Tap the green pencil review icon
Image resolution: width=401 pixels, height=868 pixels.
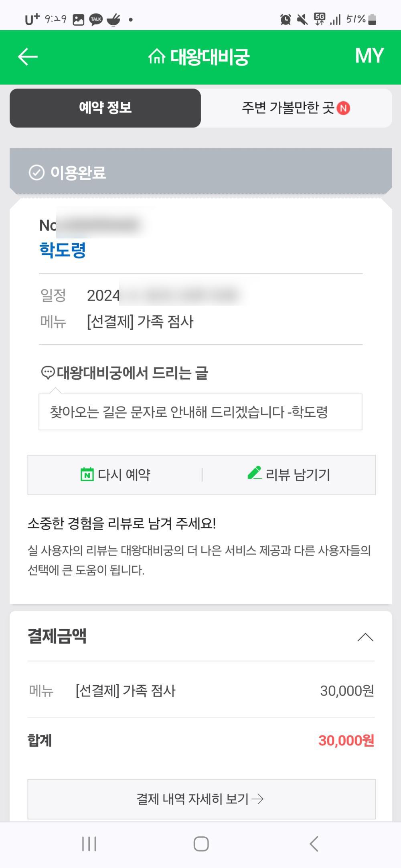click(x=254, y=473)
